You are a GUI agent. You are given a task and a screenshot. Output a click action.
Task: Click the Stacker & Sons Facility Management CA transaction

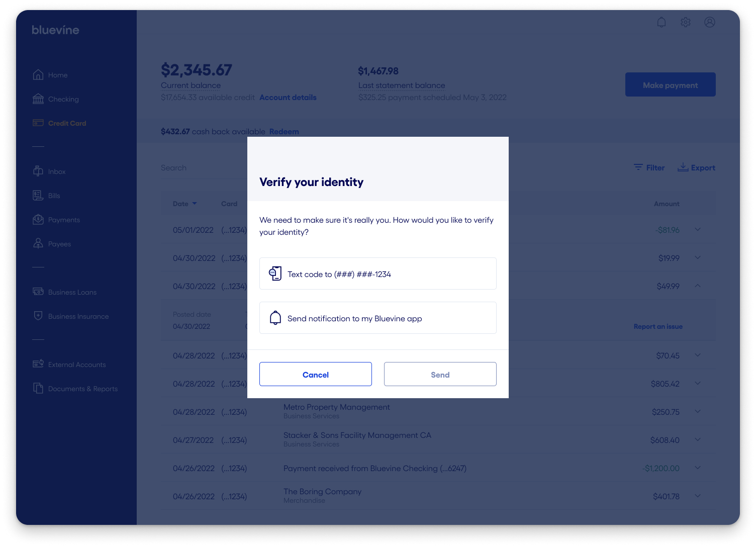(357, 435)
